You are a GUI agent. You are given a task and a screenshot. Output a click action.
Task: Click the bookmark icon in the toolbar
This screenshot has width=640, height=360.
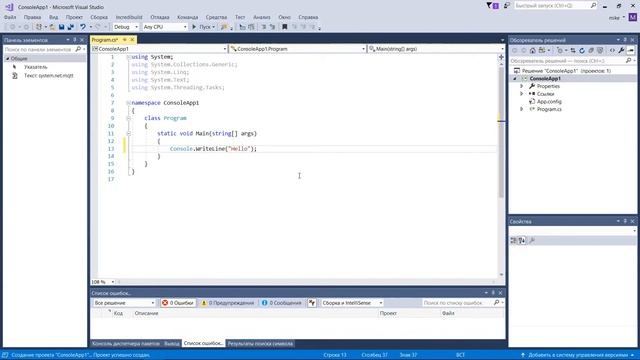tap(284, 27)
